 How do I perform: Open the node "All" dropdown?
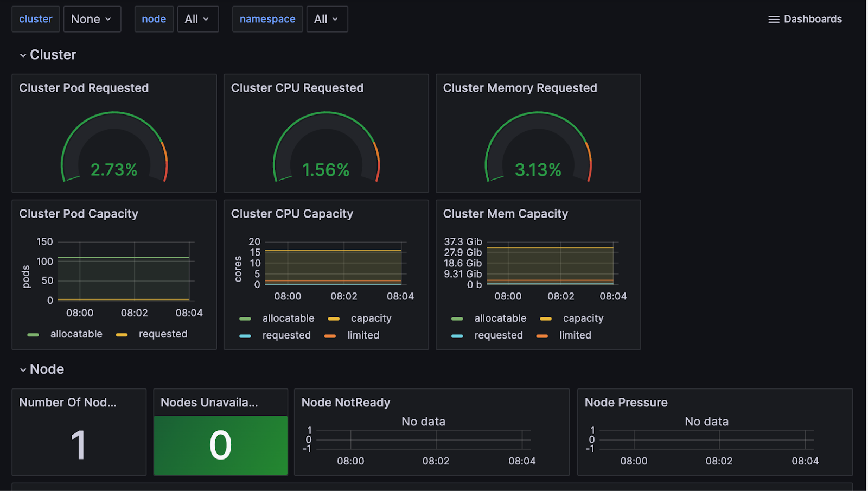(197, 18)
